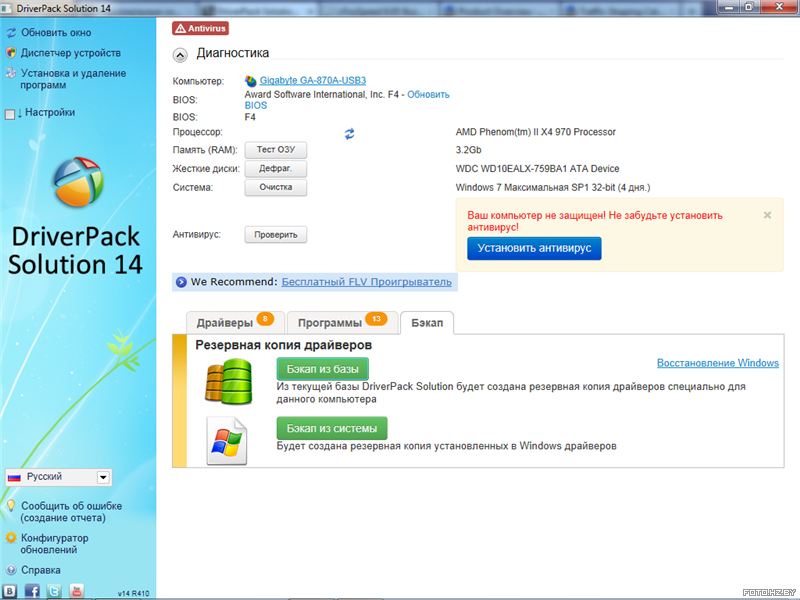Viewport: 800px width, 600px height.
Task: Click the WDC WD10EALX-759BA1 ATA Device text
Action: (537, 169)
